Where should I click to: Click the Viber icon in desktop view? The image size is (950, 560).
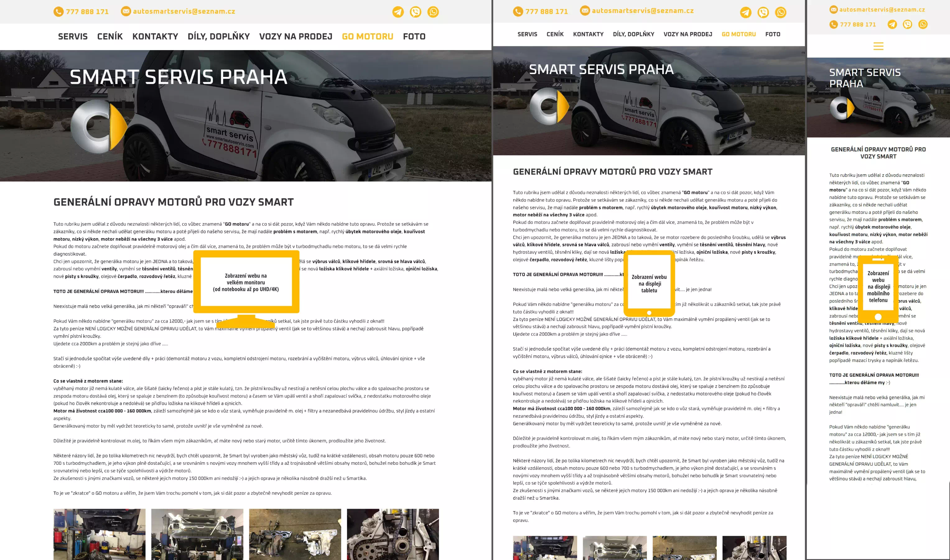tap(415, 12)
